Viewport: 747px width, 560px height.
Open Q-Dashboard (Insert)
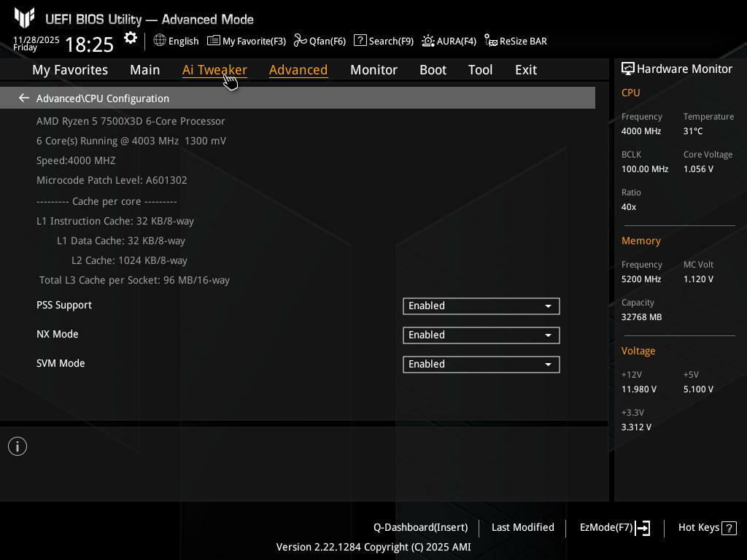pos(420,527)
